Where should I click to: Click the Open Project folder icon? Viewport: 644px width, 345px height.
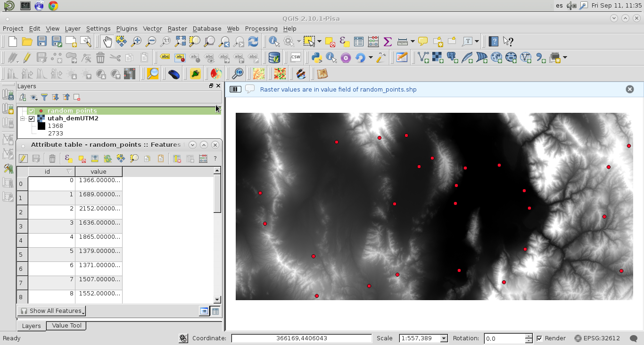(x=27, y=42)
